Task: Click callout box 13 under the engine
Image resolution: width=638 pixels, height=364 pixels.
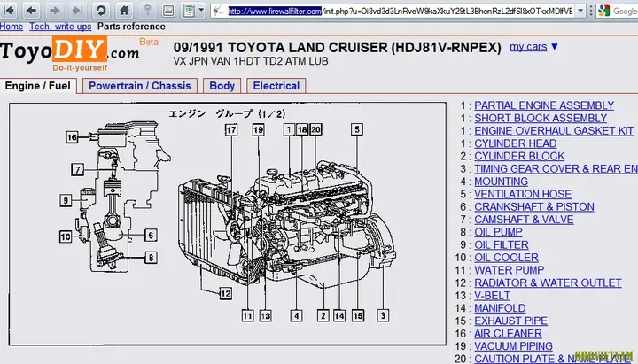Action: (x=266, y=315)
